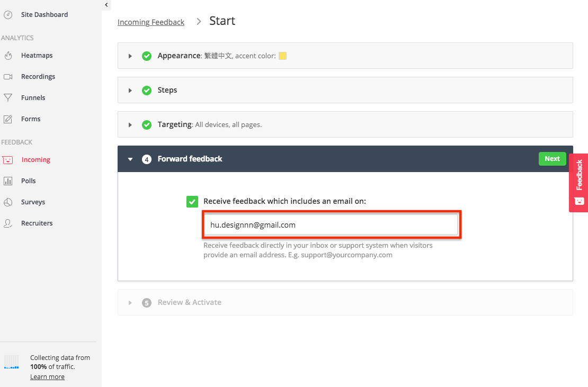Image resolution: width=588 pixels, height=387 pixels.
Task: Open the Heatmaps flame icon
Action: click(8, 56)
